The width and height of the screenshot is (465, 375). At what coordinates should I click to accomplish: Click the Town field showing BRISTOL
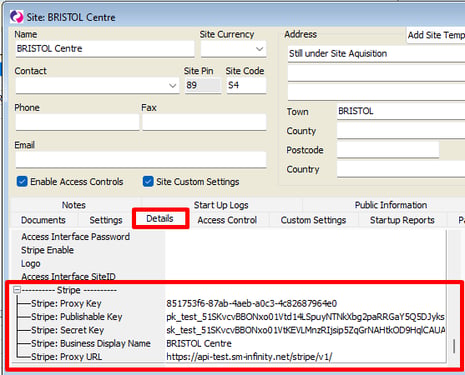pos(401,111)
